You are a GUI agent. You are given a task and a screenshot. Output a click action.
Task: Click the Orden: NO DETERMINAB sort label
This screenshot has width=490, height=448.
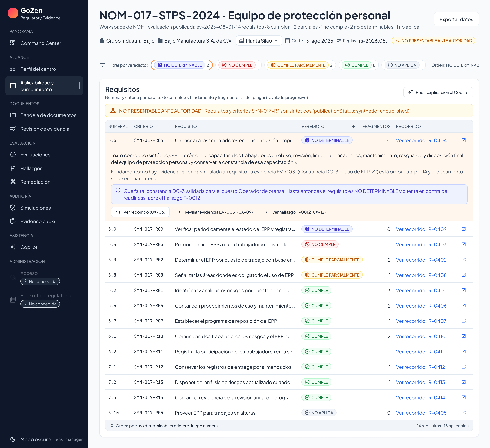[455, 65]
